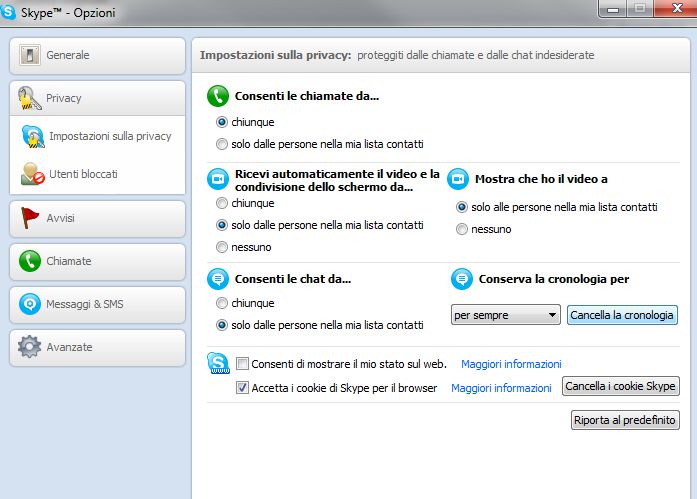Click video camera icon beside Mostra che ho il video

click(458, 179)
